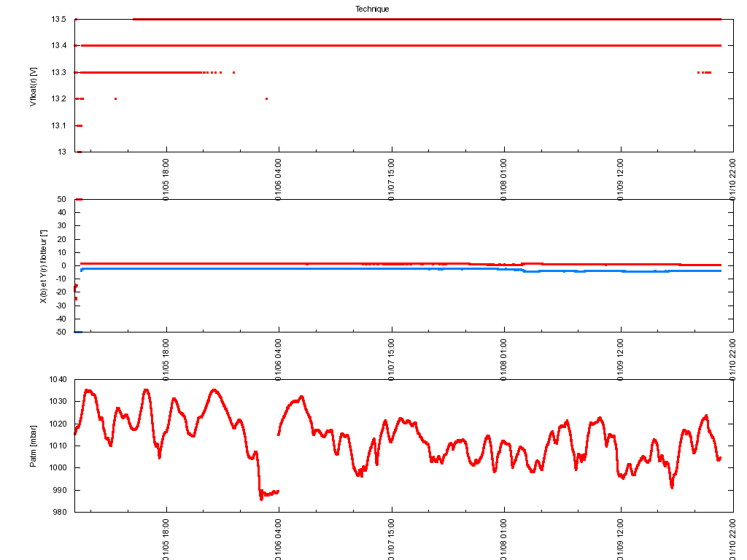Viewport: 747px width, 560px height.
Task: Select the 13.5 tick on the voltage axis
Action: 60,19
